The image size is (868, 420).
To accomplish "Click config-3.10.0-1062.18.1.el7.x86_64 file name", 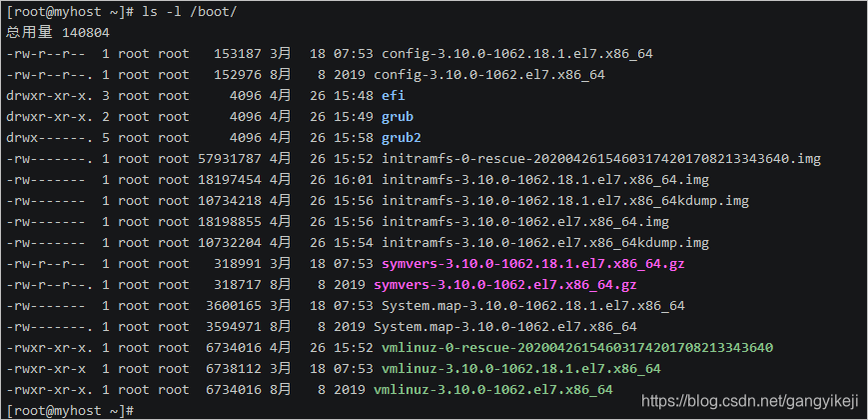I will (x=517, y=54).
